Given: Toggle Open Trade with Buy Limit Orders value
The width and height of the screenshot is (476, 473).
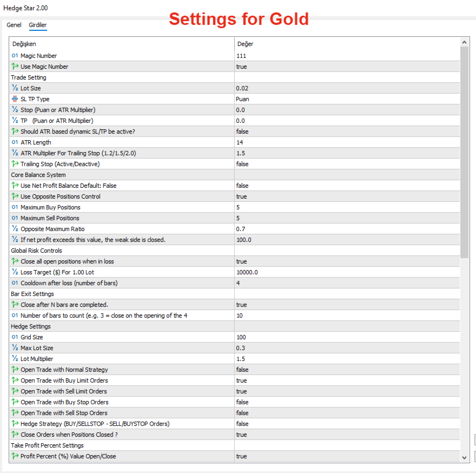Looking at the screenshot, I should coord(346,380).
